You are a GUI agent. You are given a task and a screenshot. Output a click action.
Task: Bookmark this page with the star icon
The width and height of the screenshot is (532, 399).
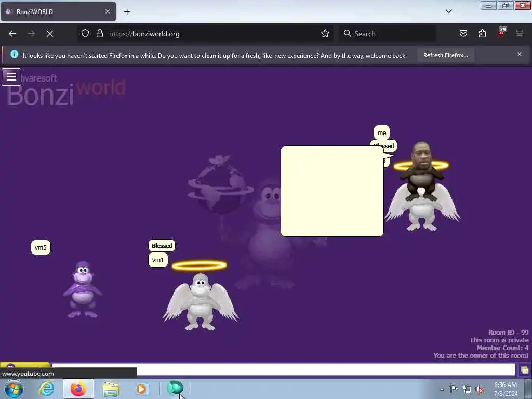tap(325, 34)
